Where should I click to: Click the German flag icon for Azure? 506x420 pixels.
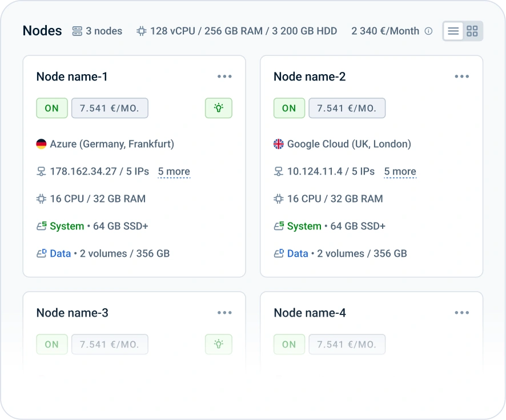point(41,144)
